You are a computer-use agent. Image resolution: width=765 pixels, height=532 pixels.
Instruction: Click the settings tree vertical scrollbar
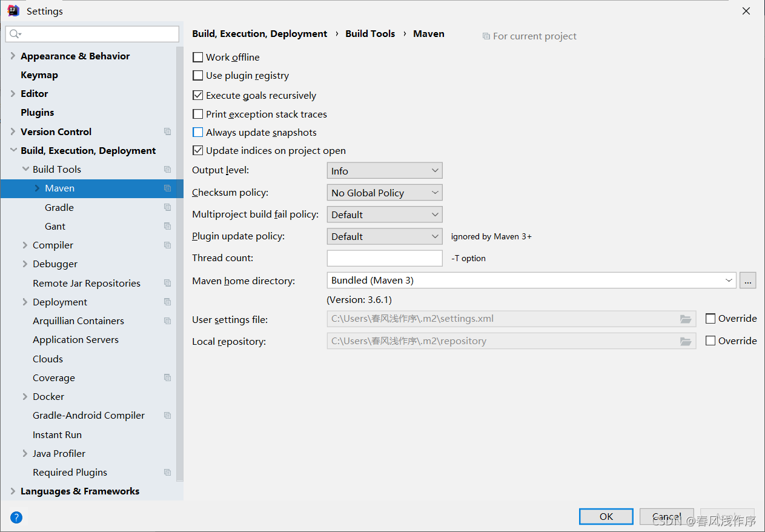click(179, 265)
